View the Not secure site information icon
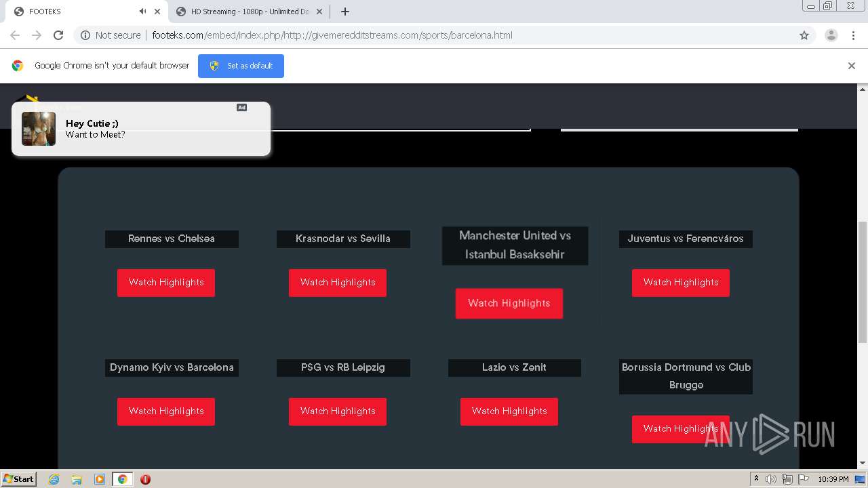The width and height of the screenshot is (868, 488). [85, 35]
